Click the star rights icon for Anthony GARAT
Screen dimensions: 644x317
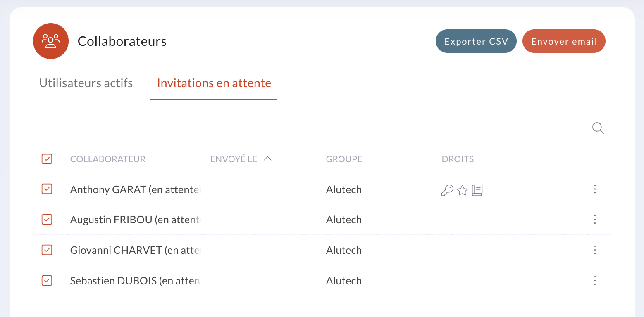coord(462,190)
